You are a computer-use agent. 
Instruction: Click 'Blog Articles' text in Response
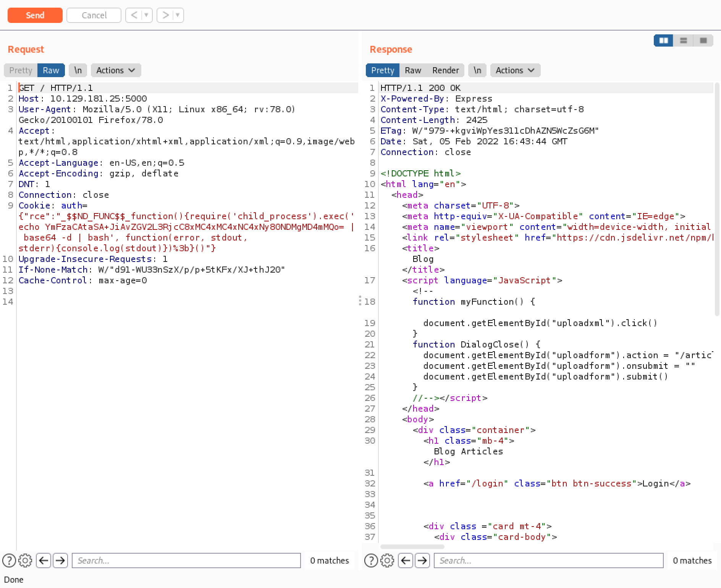tap(468, 451)
